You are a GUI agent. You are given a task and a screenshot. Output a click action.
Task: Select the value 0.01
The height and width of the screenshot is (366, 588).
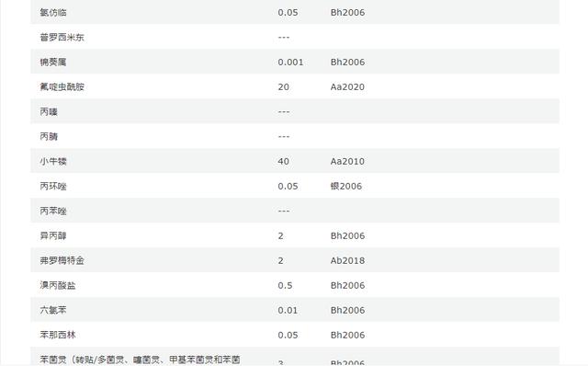click(288, 310)
